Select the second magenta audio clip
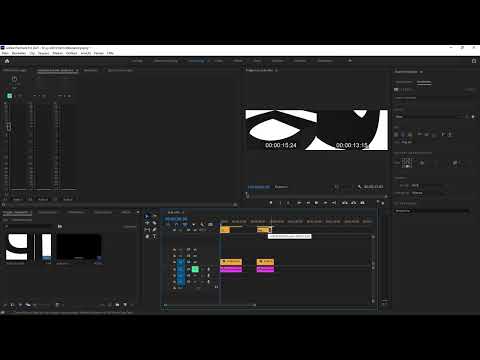The width and height of the screenshot is (480, 360). point(265,269)
